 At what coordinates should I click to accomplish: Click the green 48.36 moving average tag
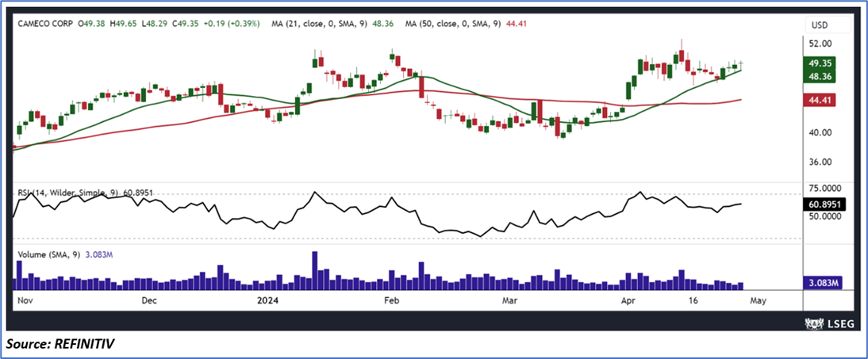(x=820, y=76)
